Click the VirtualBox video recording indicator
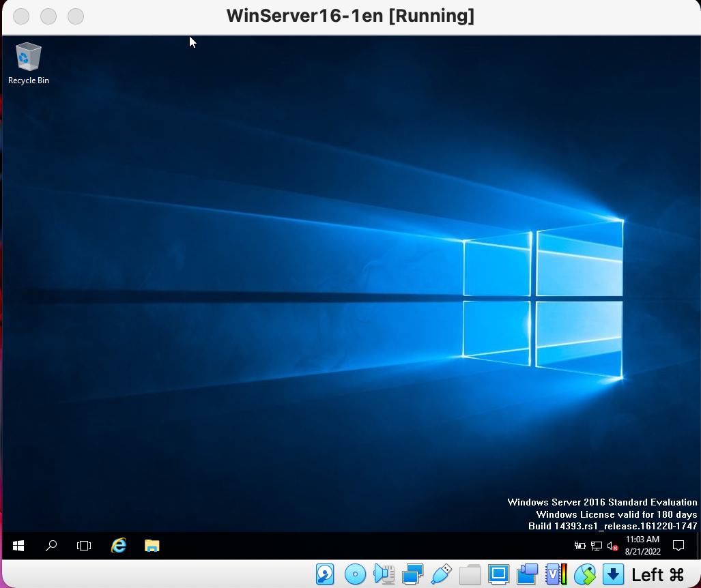Image resolution: width=701 pixels, height=588 pixels. pos(528,574)
